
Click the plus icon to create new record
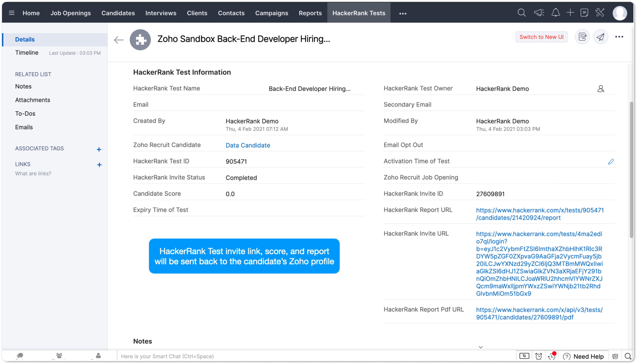(x=570, y=13)
